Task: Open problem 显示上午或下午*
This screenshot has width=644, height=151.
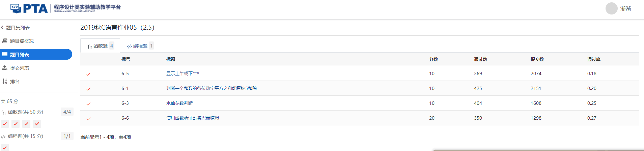Action: pyautogui.click(x=183, y=73)
